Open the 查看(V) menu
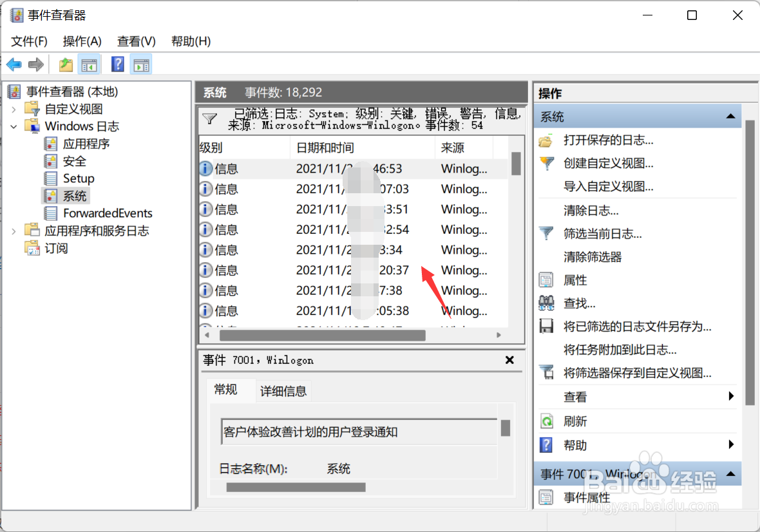Viewport: 760px width, 532px height. 135,41
